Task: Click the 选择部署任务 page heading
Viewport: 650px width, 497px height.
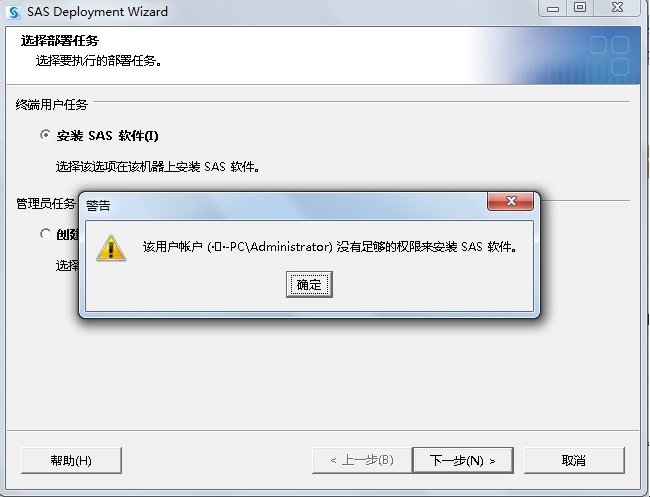Action: pos(60,41)
